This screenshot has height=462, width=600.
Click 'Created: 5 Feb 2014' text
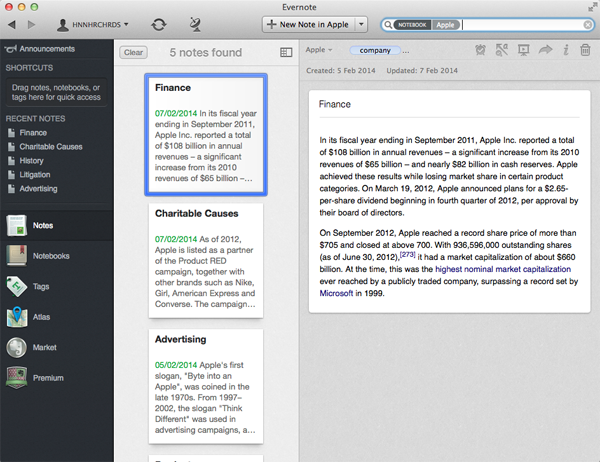[341, 70]
